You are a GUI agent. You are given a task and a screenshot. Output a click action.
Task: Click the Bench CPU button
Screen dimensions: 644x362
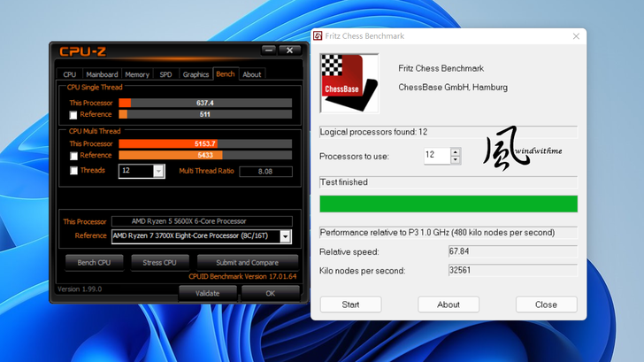pyautogui.click(x=94, y=263)
